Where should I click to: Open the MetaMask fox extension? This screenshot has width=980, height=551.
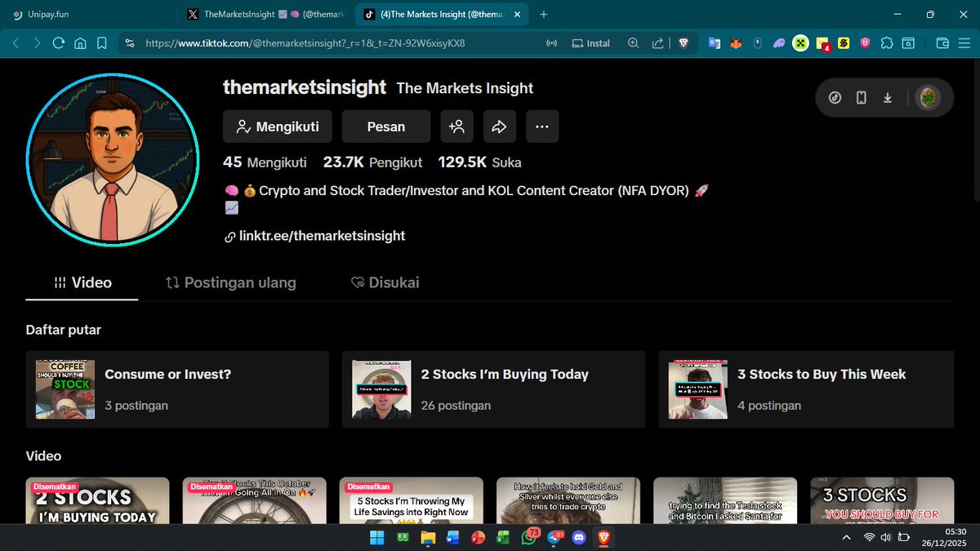click(736, 43)
